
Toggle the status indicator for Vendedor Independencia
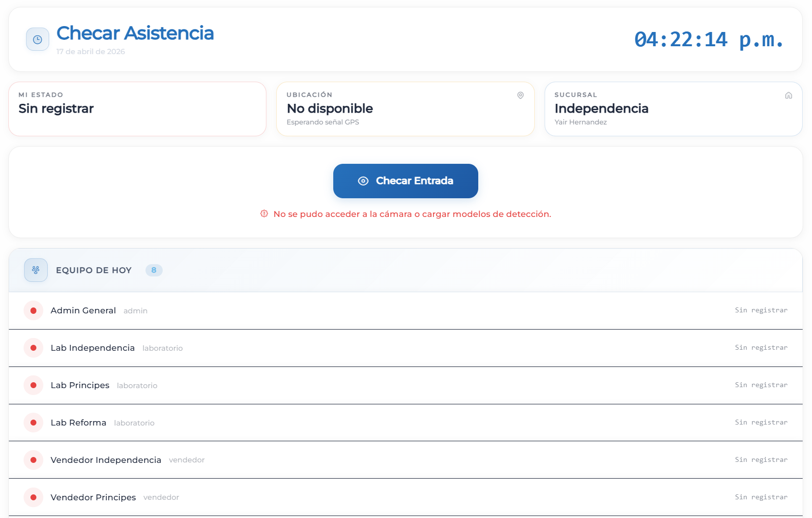point(33,459)
